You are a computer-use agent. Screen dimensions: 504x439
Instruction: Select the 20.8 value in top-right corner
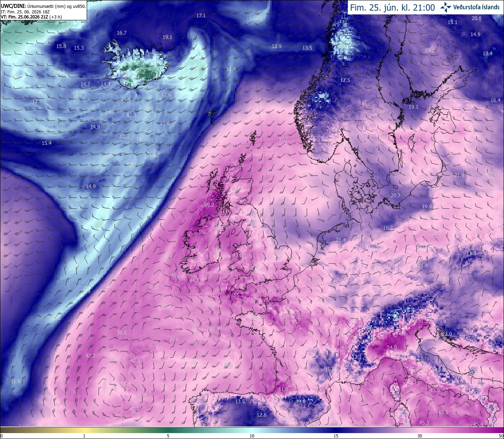click(476, 18)
